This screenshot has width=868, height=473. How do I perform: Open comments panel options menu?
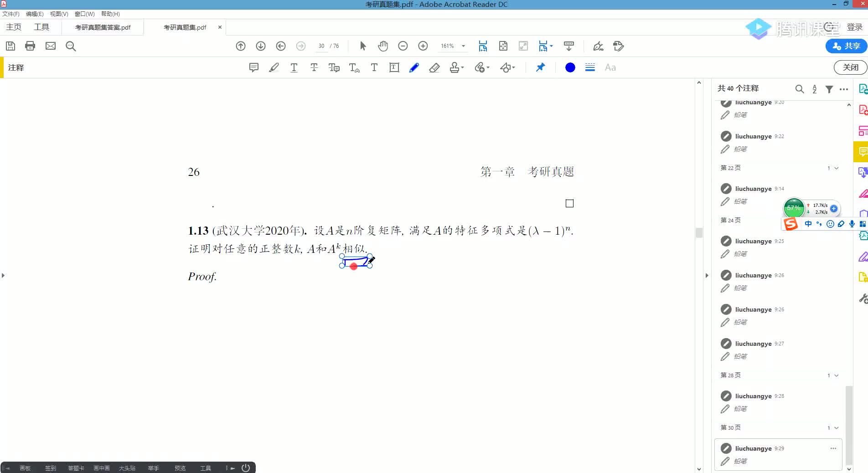844,89
